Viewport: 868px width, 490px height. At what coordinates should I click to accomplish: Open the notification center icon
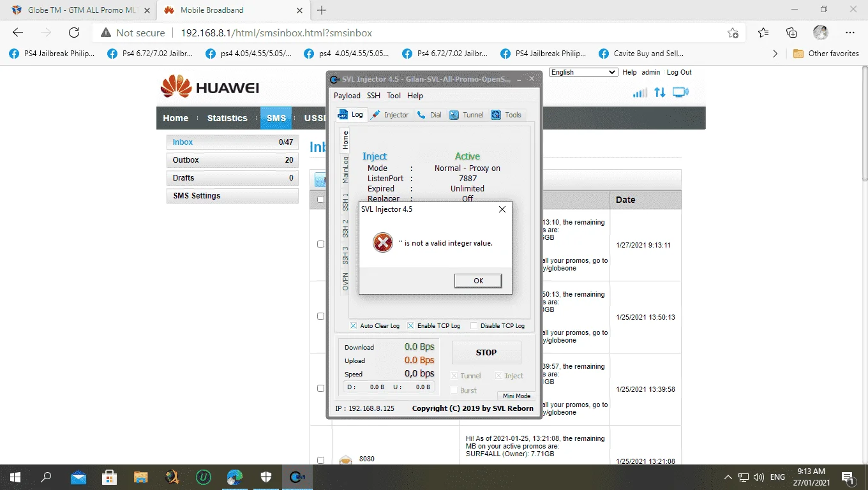(x=848, y=477)
